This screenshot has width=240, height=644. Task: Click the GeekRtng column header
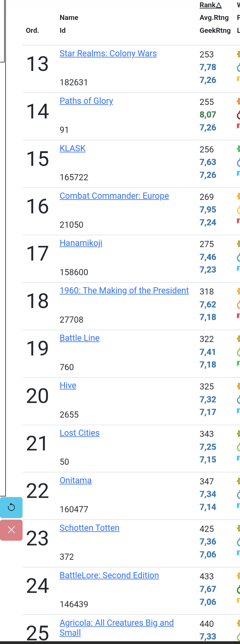(215, 30)
